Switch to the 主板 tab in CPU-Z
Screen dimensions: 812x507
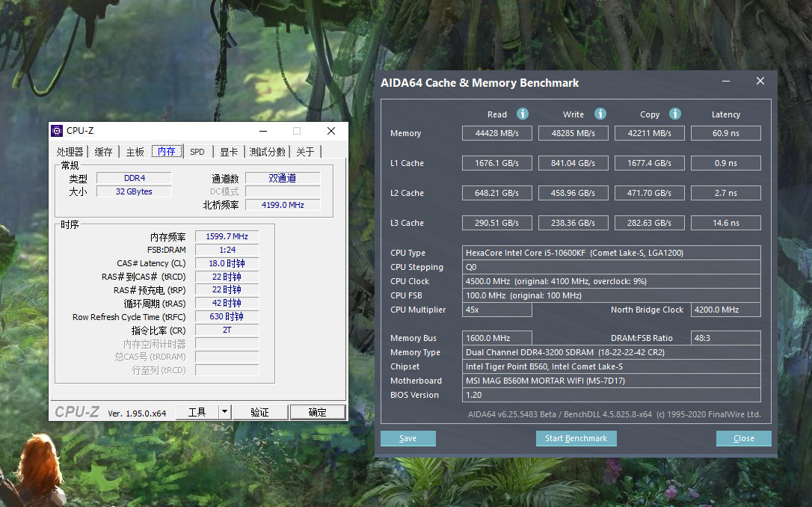pos(135,152)
